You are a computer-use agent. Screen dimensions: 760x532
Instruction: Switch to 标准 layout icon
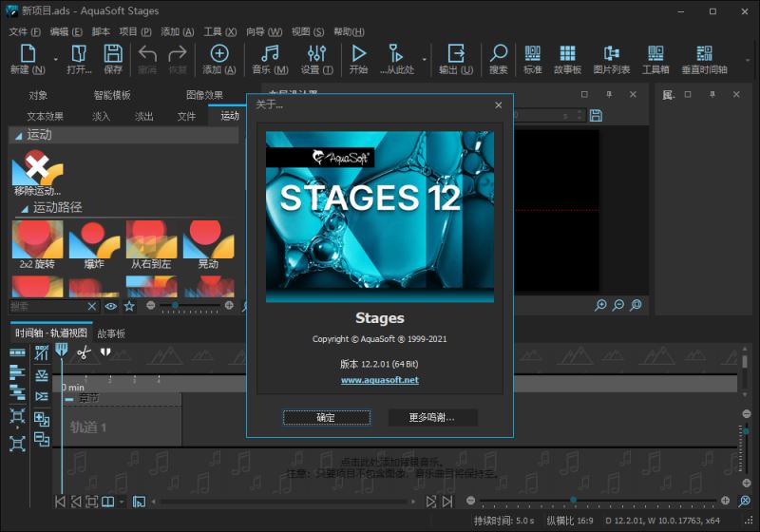click(532, 53)
